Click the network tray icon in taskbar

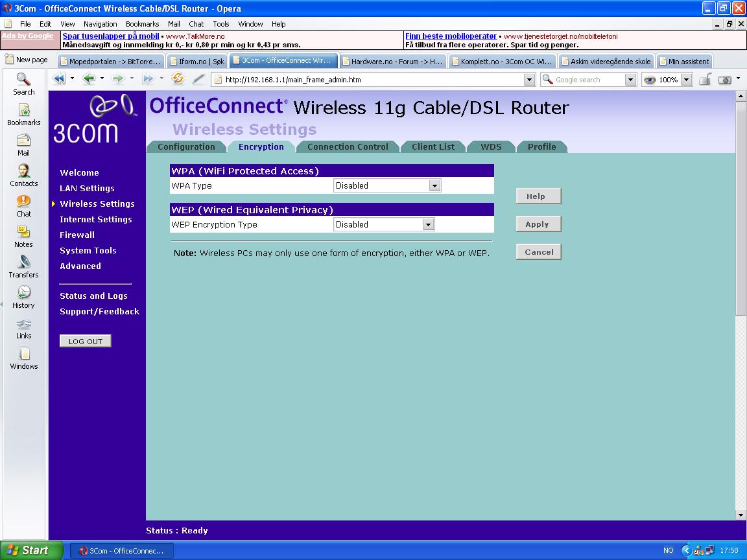point(710,550)
